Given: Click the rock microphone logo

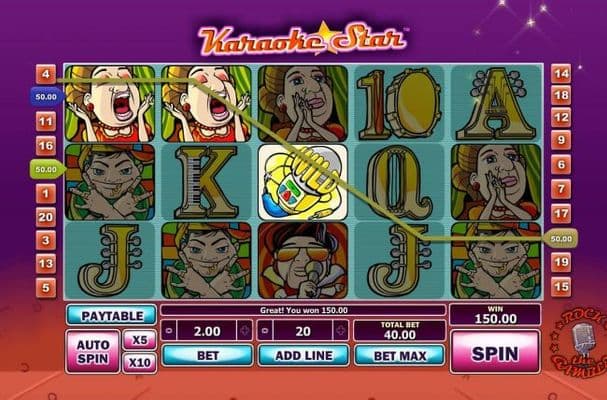Looking at the screenshot, I should (579, 340).
